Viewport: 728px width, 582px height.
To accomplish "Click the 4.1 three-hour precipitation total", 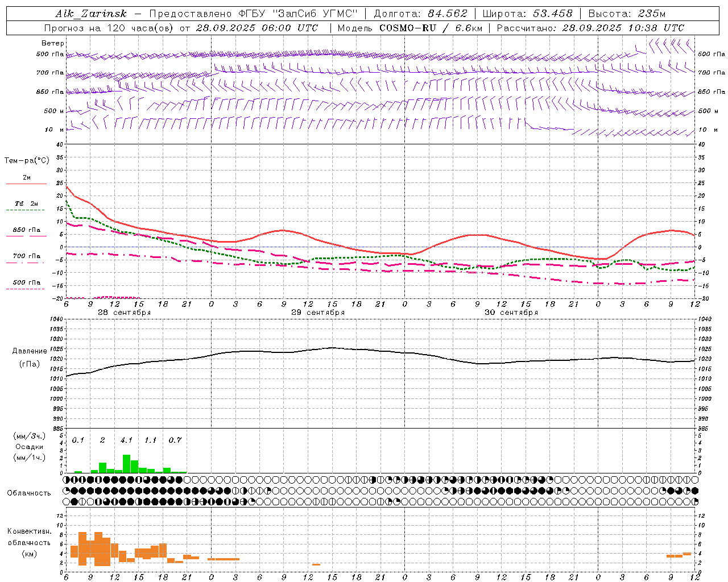I will pyautogui.click(x=126, y=440).
